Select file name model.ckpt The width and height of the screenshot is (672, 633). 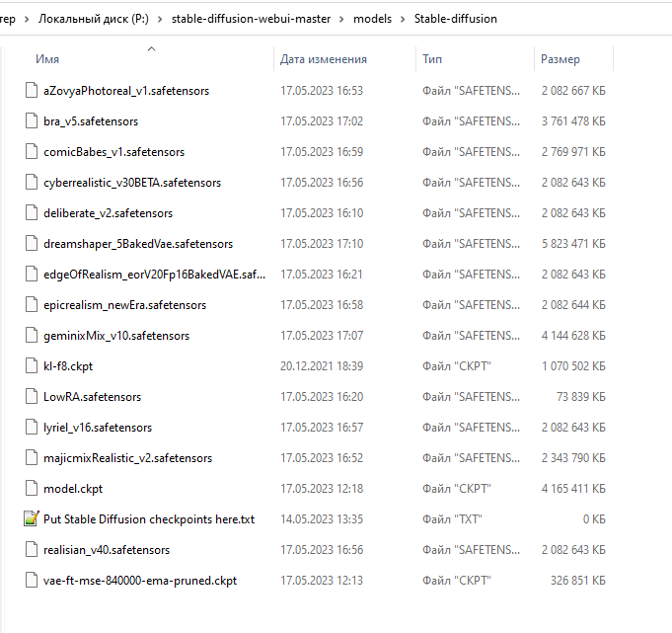point(73,489)
